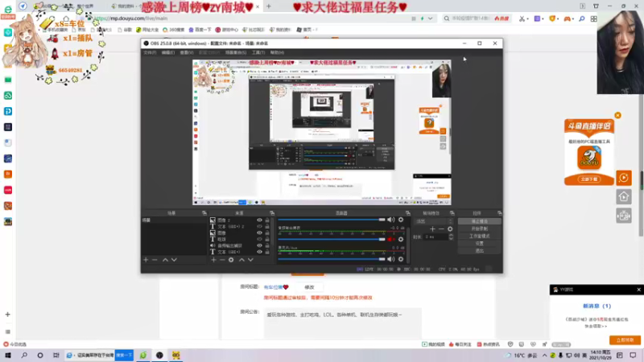644x362 pixels.
Task: Expand the address bar chevron dropdown
Action: (431, 19)
